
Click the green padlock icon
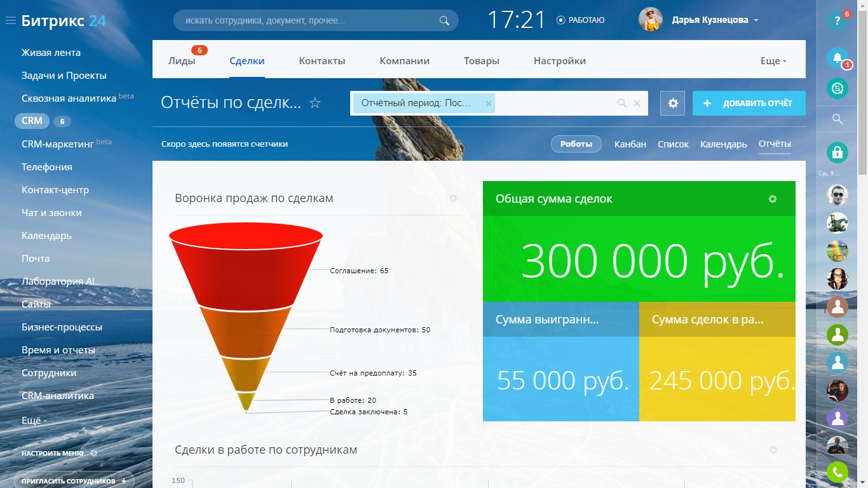(x=837, y=152)
